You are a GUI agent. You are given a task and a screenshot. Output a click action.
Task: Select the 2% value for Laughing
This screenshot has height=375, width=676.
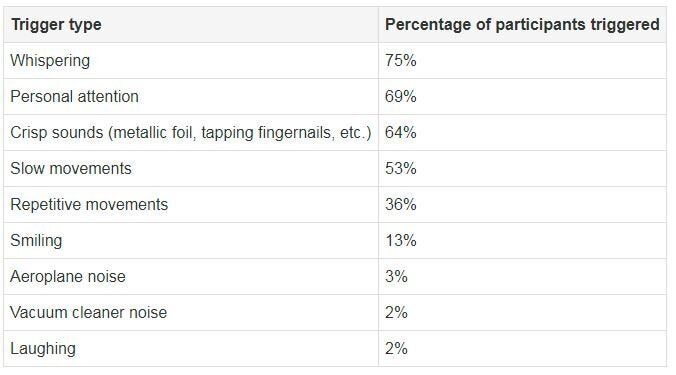point(522,348)
